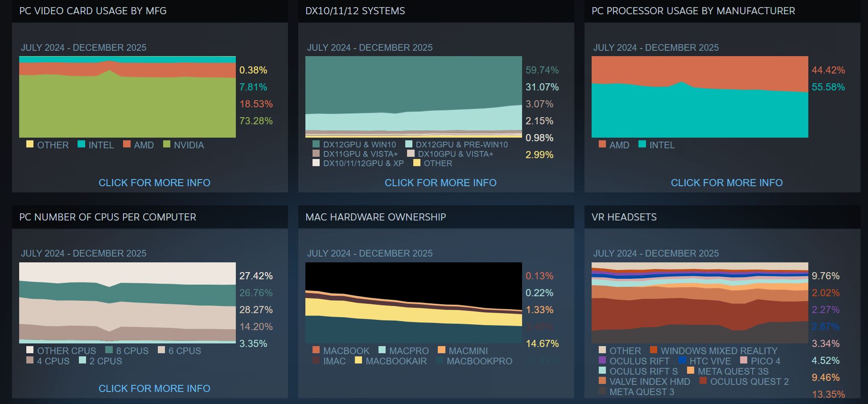Screen dimensions: 868x404
Task: Click the Mac hardware ownership area chart
Action: (x=413, y=303)
